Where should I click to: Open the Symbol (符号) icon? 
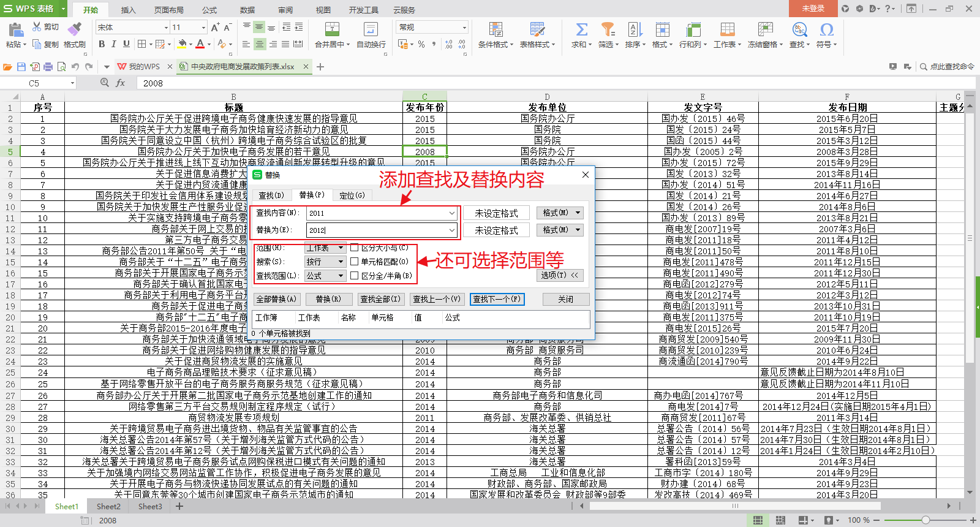click(826, 30)
